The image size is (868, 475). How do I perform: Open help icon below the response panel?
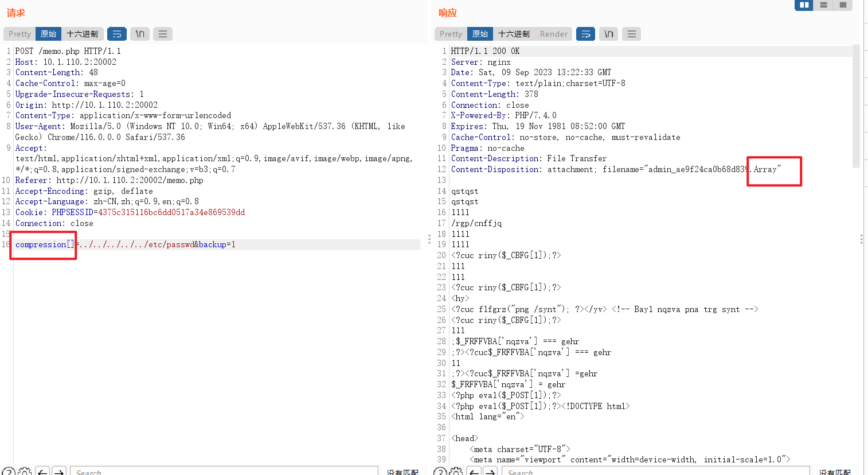coord(440,472)
